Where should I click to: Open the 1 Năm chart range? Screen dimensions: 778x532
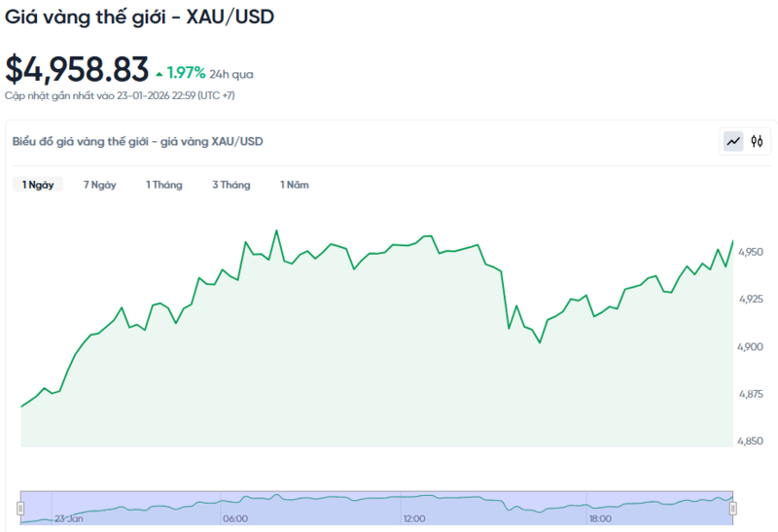click(x=294, y=185)
